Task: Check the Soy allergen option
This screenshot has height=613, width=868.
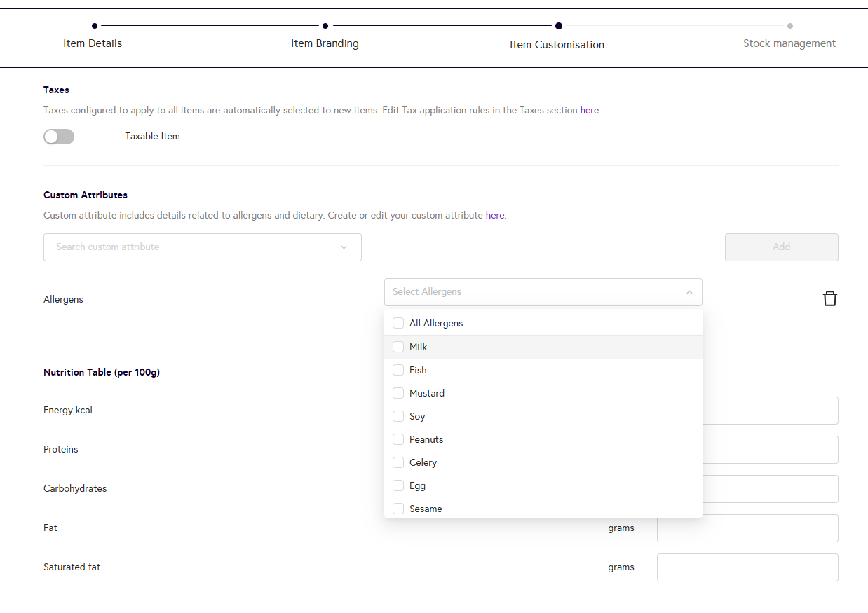Action: pyautogui.click(x=398, y=416)
